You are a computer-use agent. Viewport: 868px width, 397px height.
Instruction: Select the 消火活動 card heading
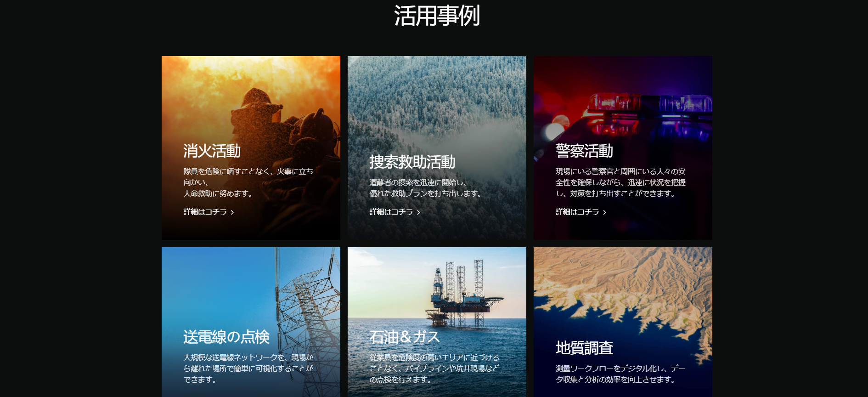212,151
